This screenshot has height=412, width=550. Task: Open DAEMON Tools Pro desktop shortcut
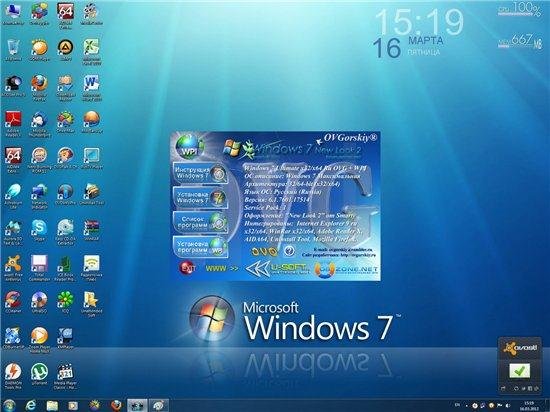[13, 376]
